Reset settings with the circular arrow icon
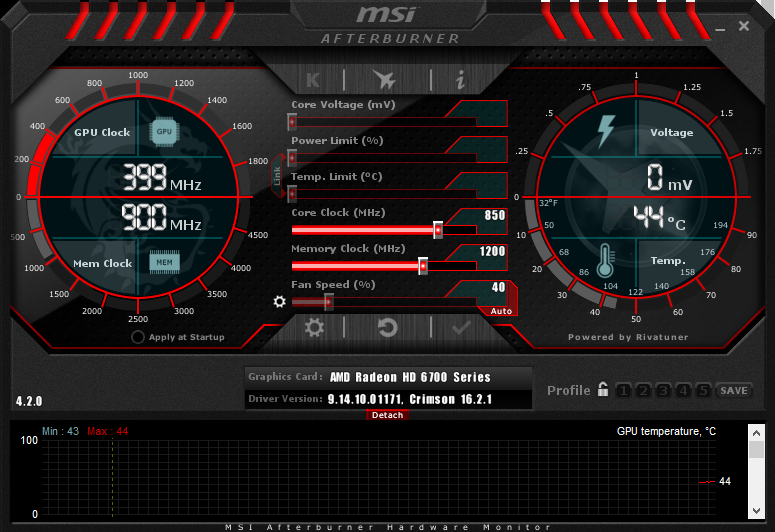Image resolution: width=775 pixels, height=532 pixels. 388,327
